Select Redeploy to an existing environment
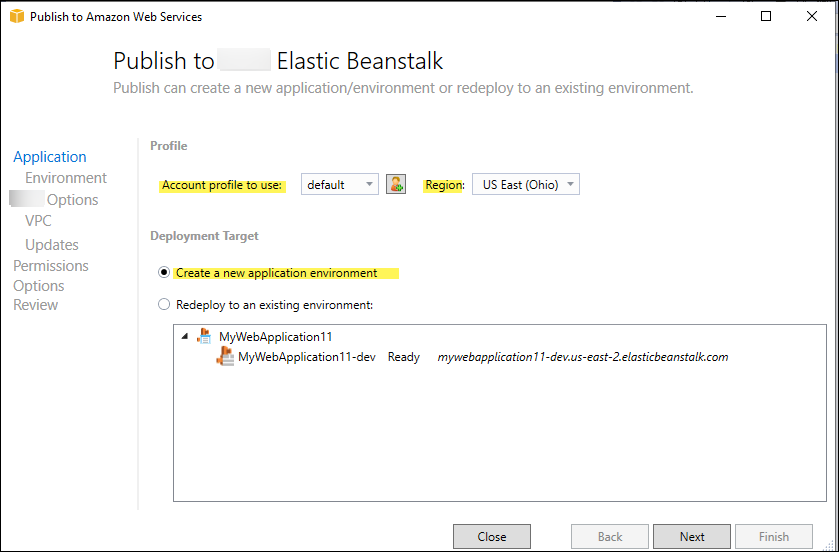This screenshot has height=552, width=839. 165,304
